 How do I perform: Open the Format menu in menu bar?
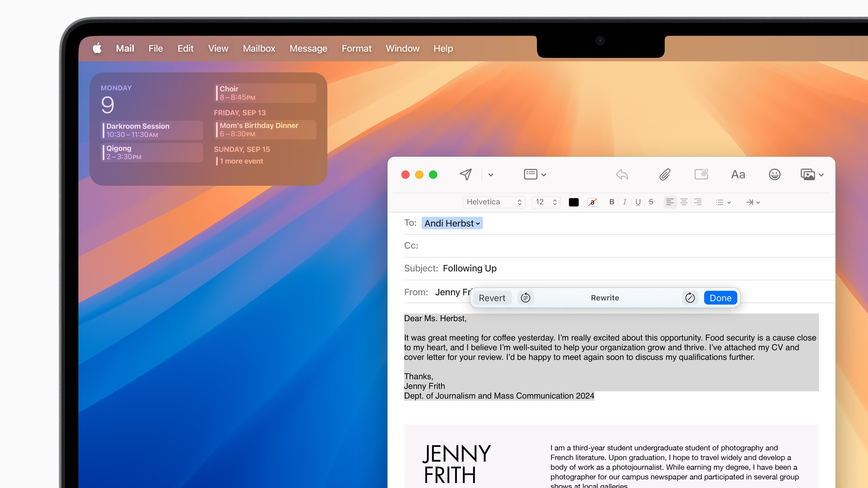pos(356,48)
